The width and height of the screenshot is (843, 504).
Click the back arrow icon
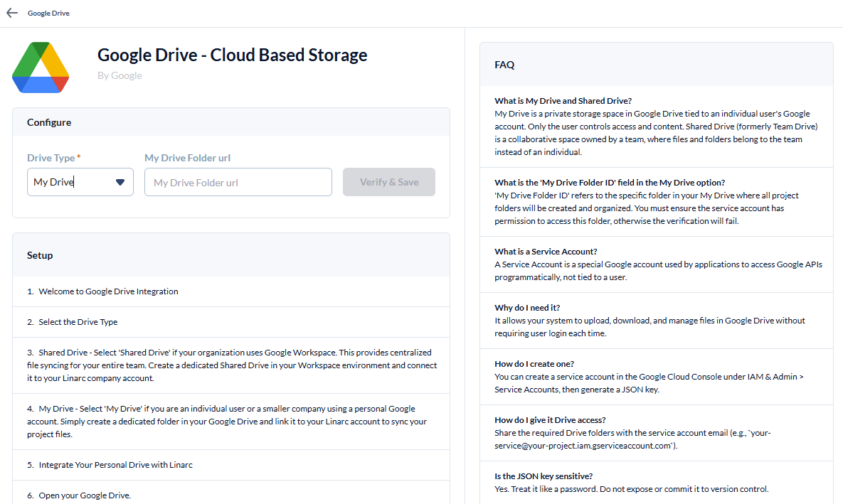[x=12, y=13]
